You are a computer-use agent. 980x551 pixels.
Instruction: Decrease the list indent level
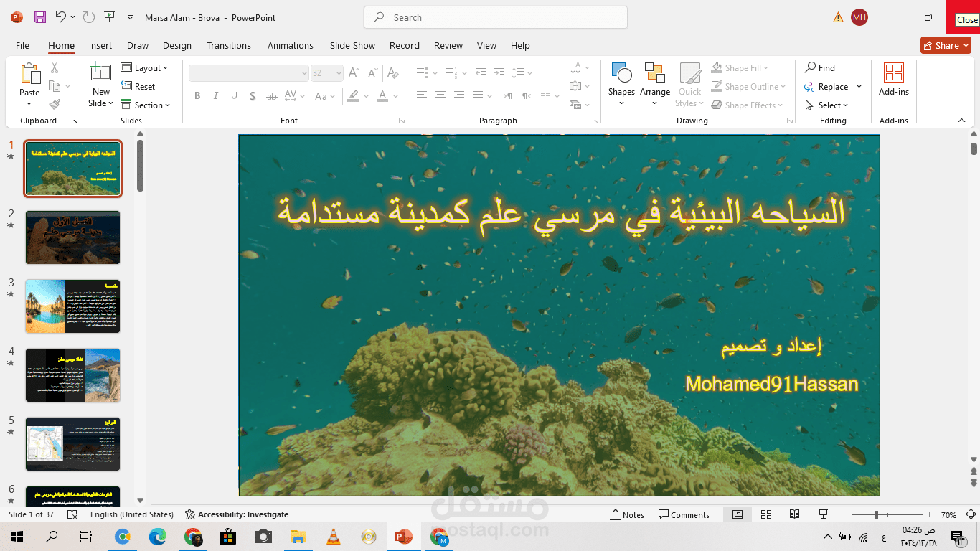480,72
